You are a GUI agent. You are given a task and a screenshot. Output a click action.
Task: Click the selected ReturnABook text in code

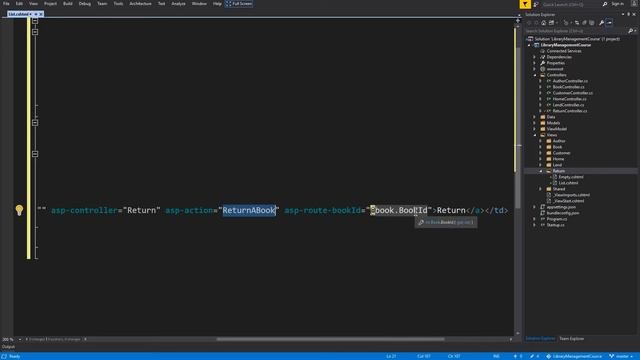coord(249,210)
